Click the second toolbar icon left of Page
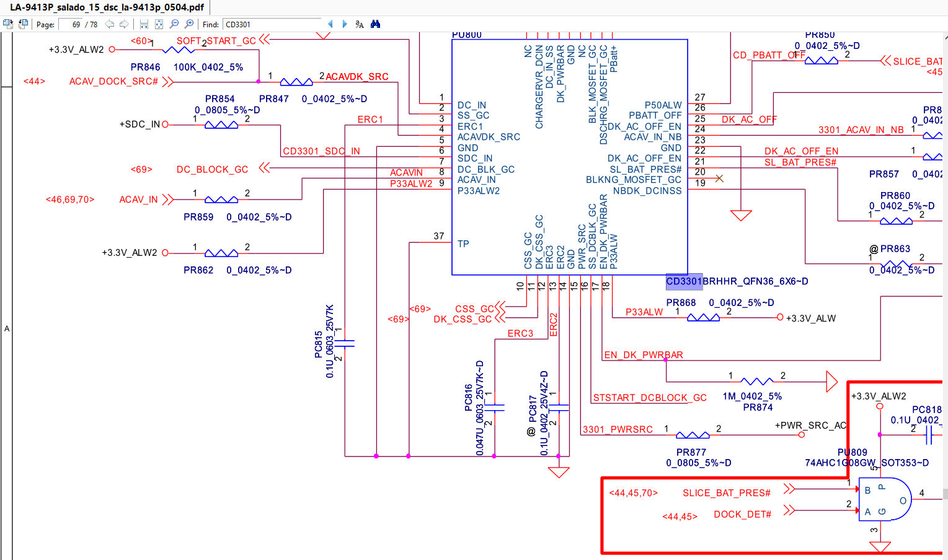948x560 pixels. click(x=23, y=24)
